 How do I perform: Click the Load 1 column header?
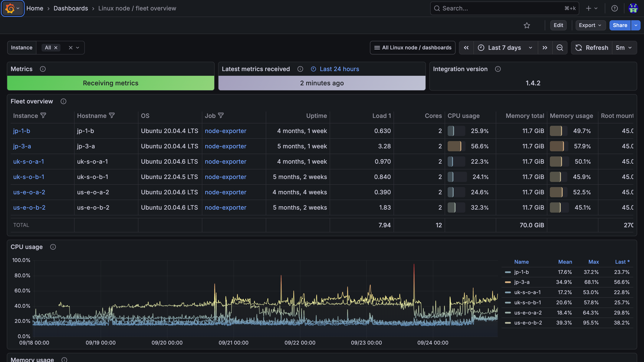[x=381, y=116]
